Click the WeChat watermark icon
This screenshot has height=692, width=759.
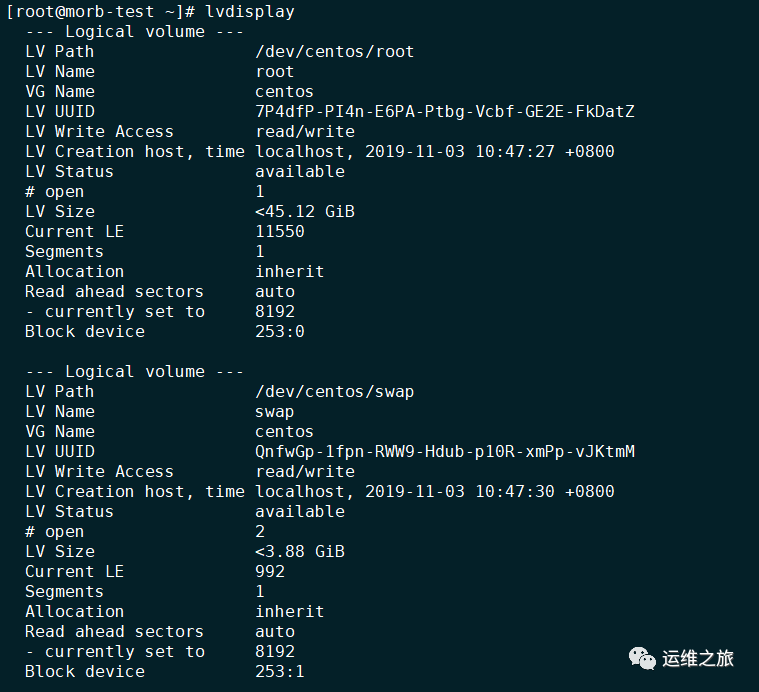coord(639,657)
